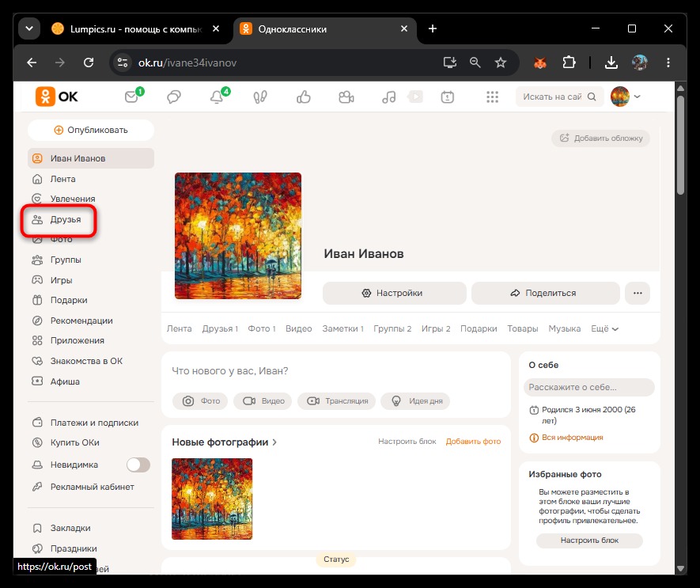Click the Идея дня button

pos(415,401)
